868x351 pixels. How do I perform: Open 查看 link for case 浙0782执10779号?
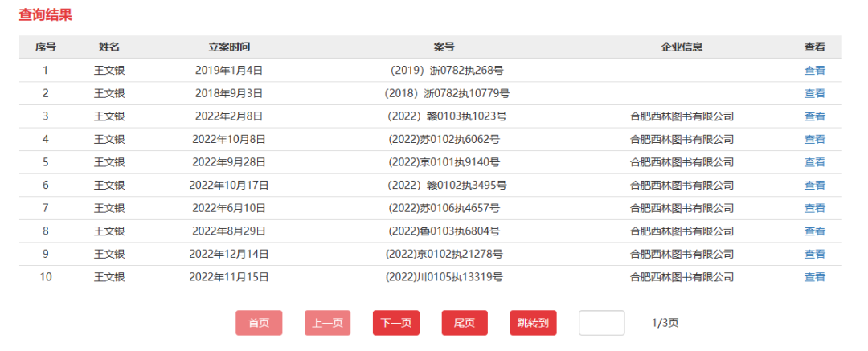[x=814, y=93]
